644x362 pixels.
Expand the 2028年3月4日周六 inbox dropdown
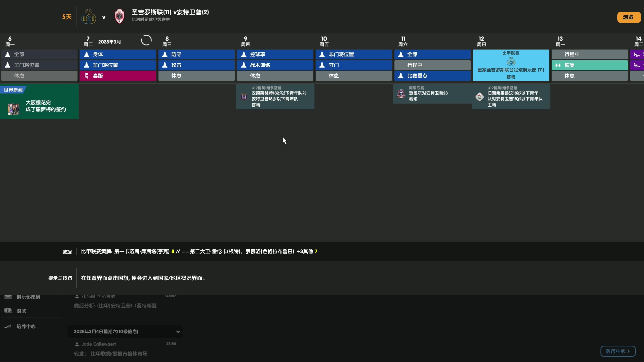178,332
